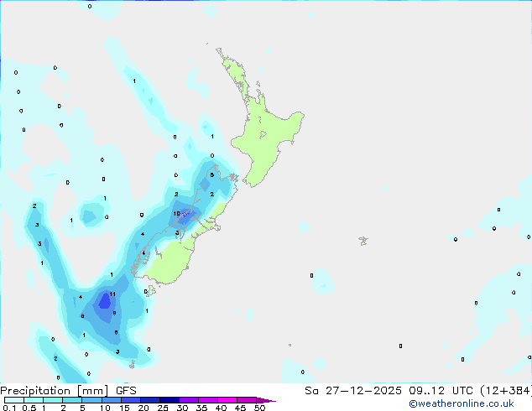Screen dimensions: 532x411
Task: Click the '25' legend scale label
Action: pos(163,408)
